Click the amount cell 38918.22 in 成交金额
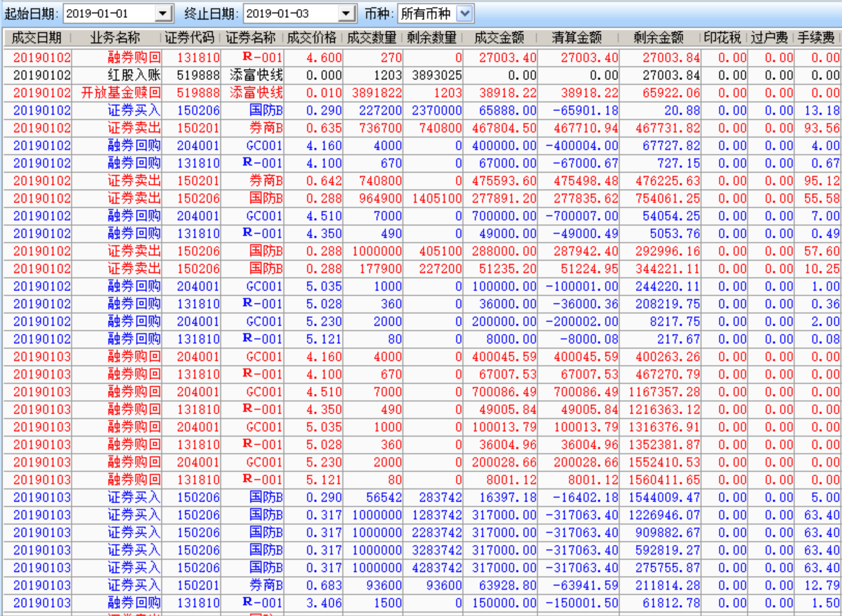The height and width of the screenshot is (616, 842). pyautogui.click(x=500, y=92)
